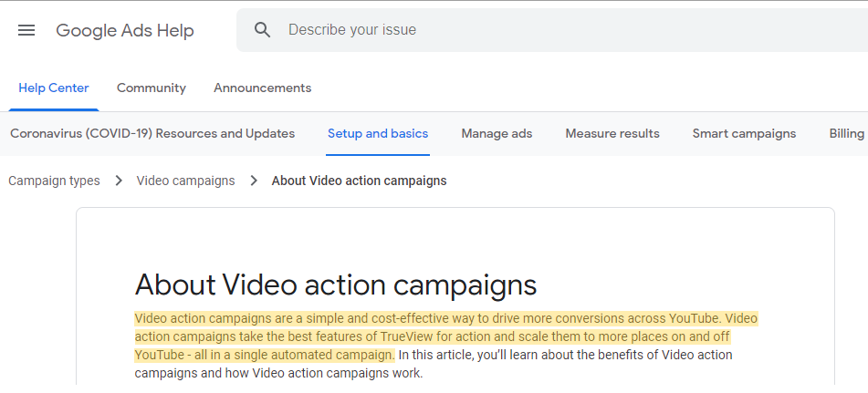Go to the Billing category
This screenshot has height=393, width=868.
(846, 134)
